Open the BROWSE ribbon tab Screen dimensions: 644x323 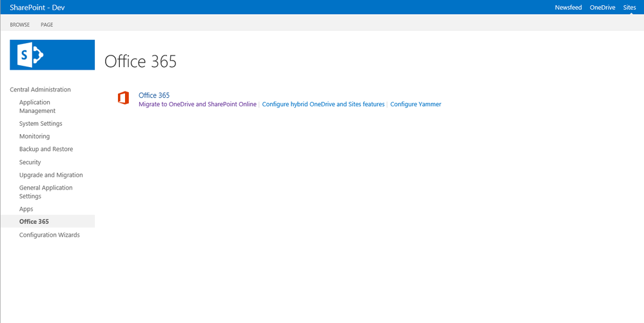point(20,24)
